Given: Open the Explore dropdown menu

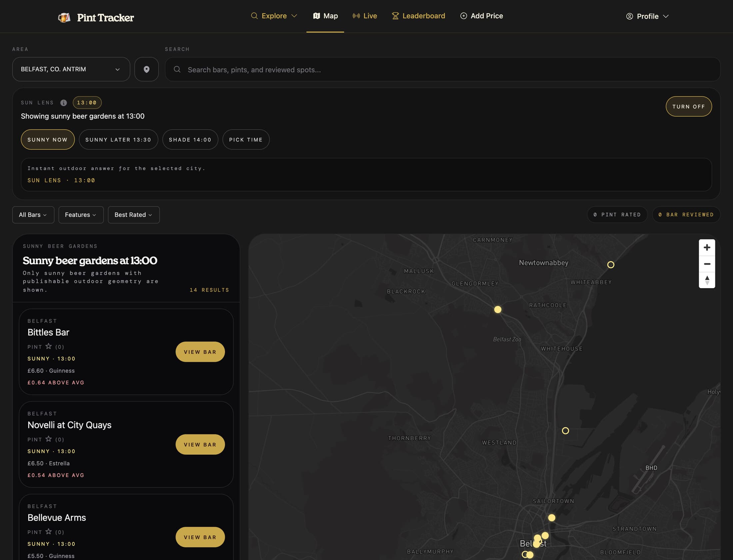Looking at the screenshot, I should 274,16.
